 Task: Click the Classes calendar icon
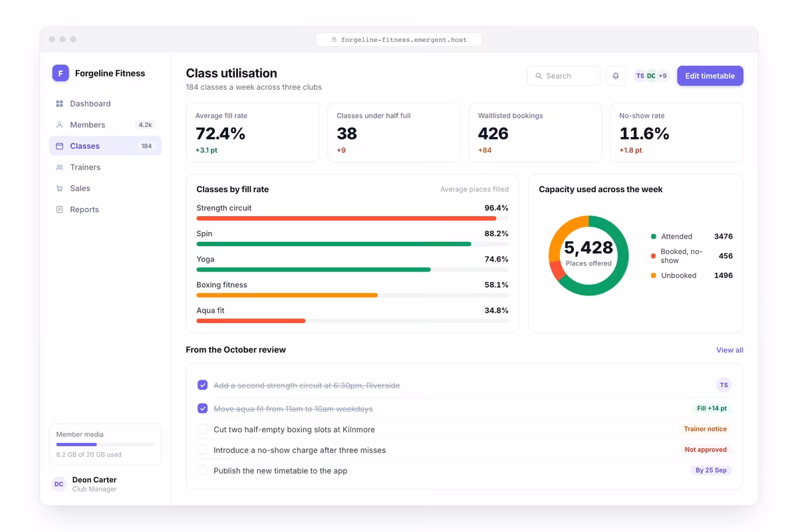pos(59,146)
